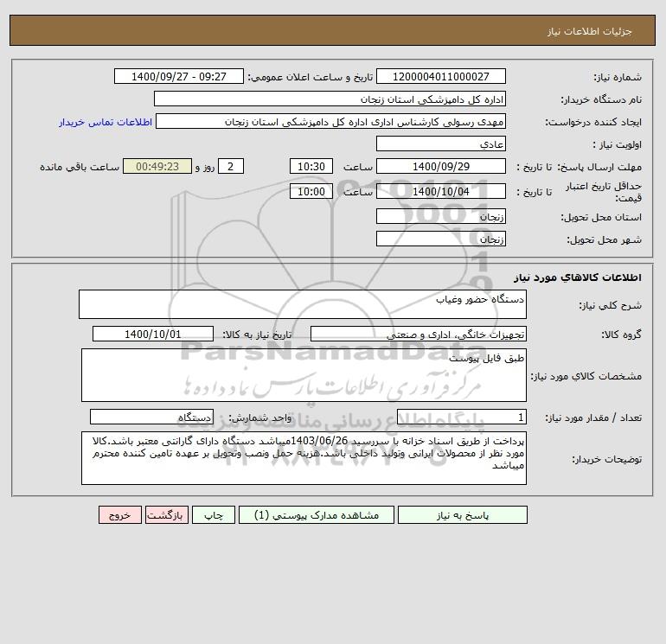Click the label تعداد / مقدار مورد نیاز
The height and width of the screenshot is (644, 666).
click(x=593, y=418)
